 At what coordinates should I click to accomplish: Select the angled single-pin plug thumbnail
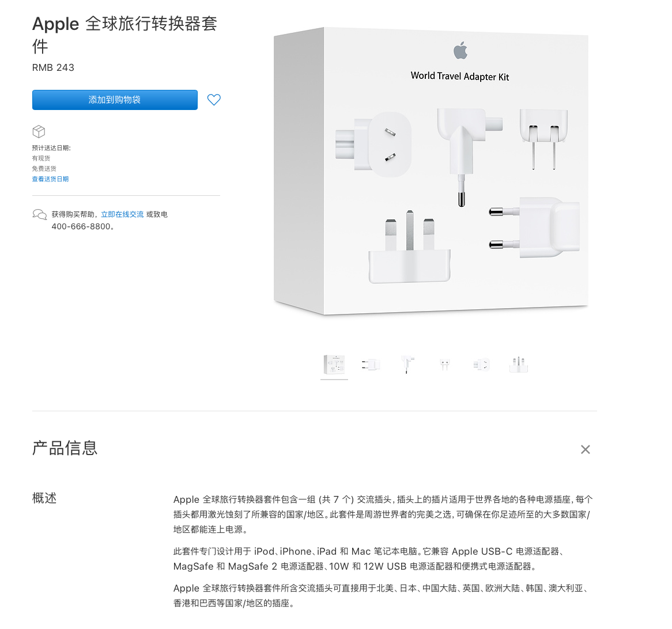click(407, 365)
